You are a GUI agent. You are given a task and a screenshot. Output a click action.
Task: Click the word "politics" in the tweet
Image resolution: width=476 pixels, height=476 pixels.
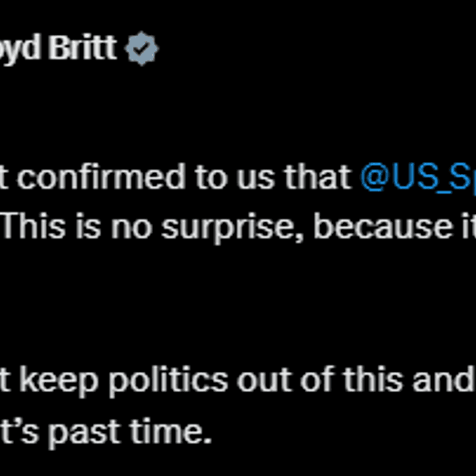pos(169,381)
